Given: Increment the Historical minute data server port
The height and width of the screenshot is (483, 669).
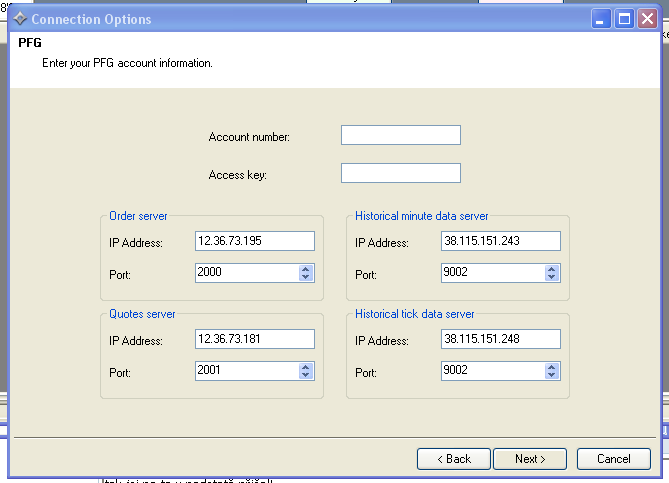Looking at the screenshot, I should click(x=552, y=268).
